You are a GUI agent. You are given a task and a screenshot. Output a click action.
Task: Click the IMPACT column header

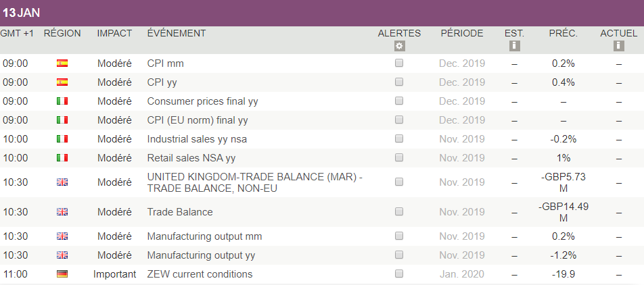pyautogui.click(x=114, y=33)
